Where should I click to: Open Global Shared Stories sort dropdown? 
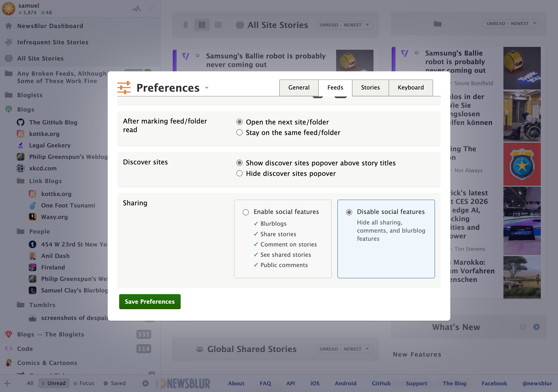click(x=344, y=349)
